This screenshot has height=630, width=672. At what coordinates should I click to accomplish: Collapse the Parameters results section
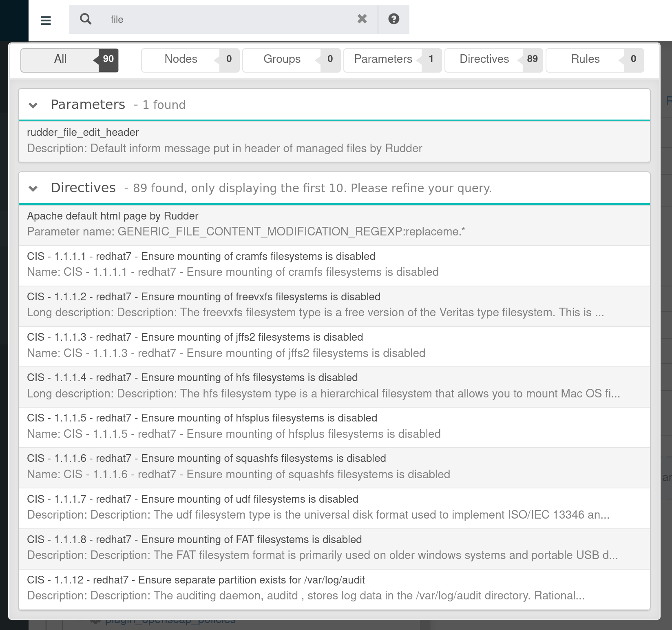click(x=33, y=105)
